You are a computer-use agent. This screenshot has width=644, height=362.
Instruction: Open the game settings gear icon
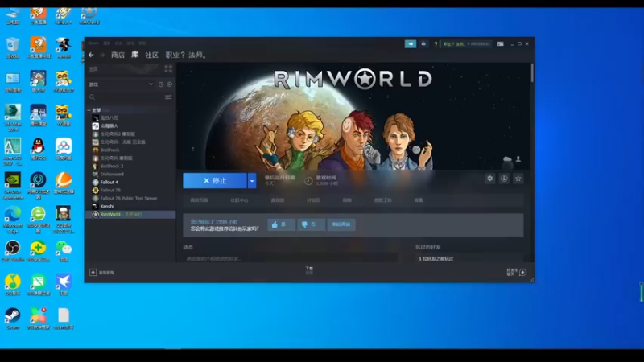coord(489,179)
